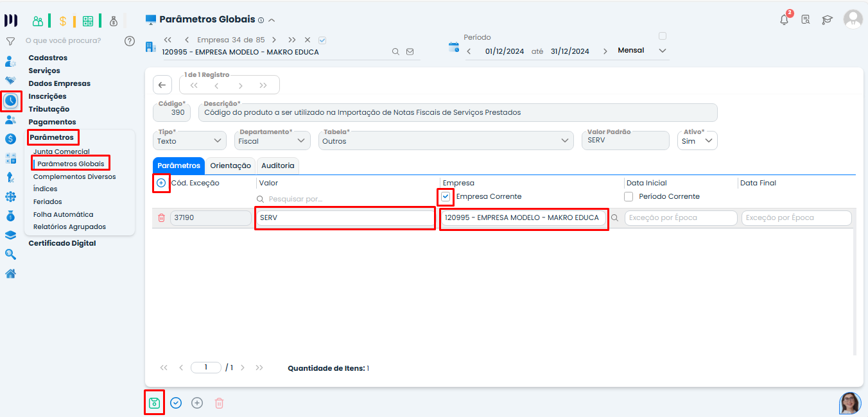Viewport: 868px width, 417px height.
Task: Open the assistant avatar at bottom right
Action: coord(850,403)
